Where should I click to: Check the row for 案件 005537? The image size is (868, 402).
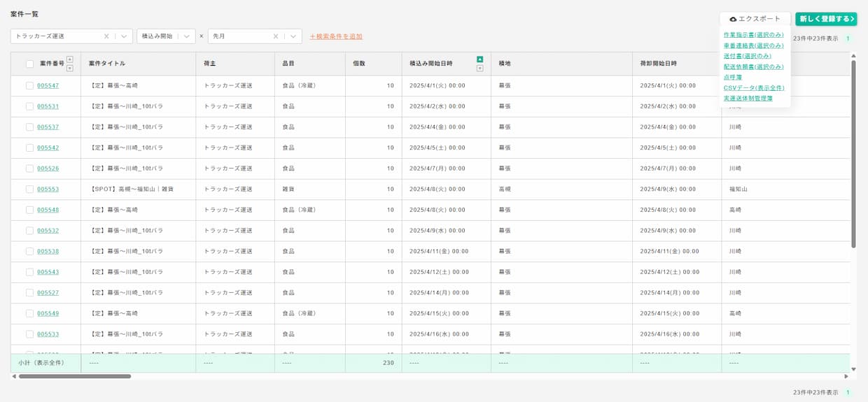(29, 127)
